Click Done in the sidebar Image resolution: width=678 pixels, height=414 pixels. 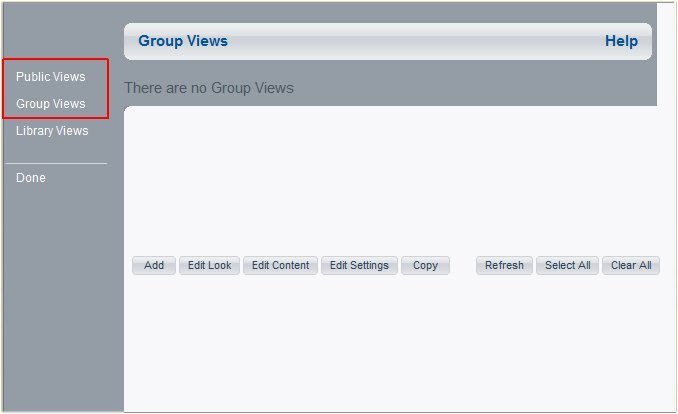click(x=31, y=178)
